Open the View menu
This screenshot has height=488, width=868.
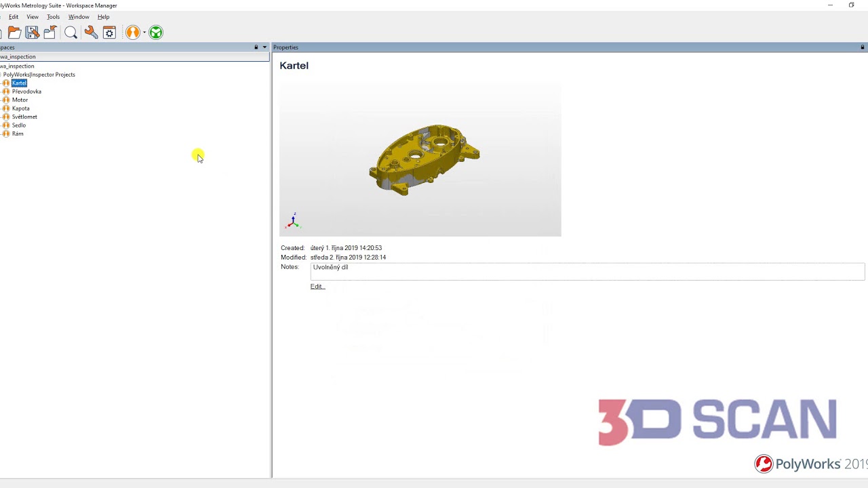(x=32, y=16)
